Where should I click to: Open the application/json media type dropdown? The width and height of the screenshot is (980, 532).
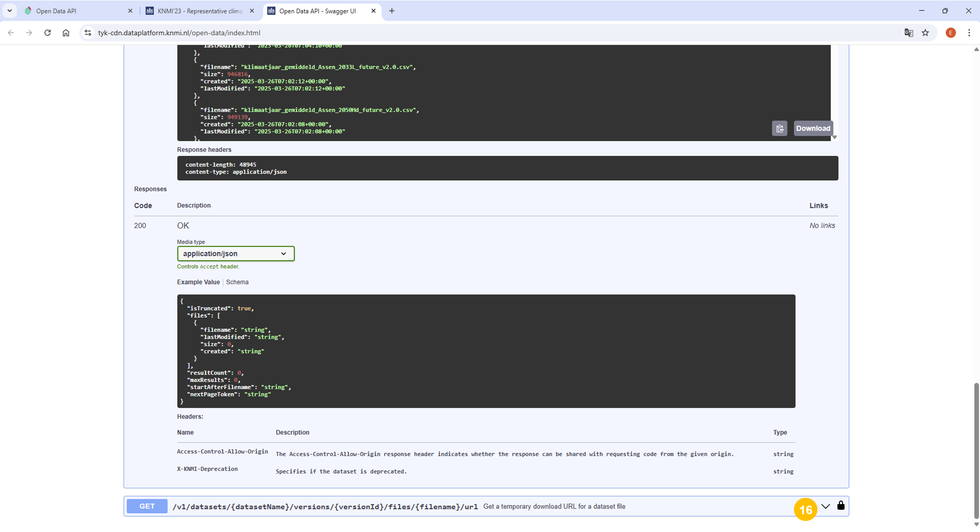click(x=235, y=253)
